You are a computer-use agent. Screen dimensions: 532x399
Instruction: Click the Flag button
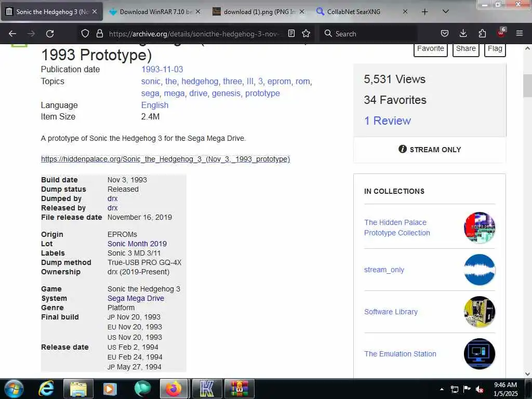click(495, 49)
